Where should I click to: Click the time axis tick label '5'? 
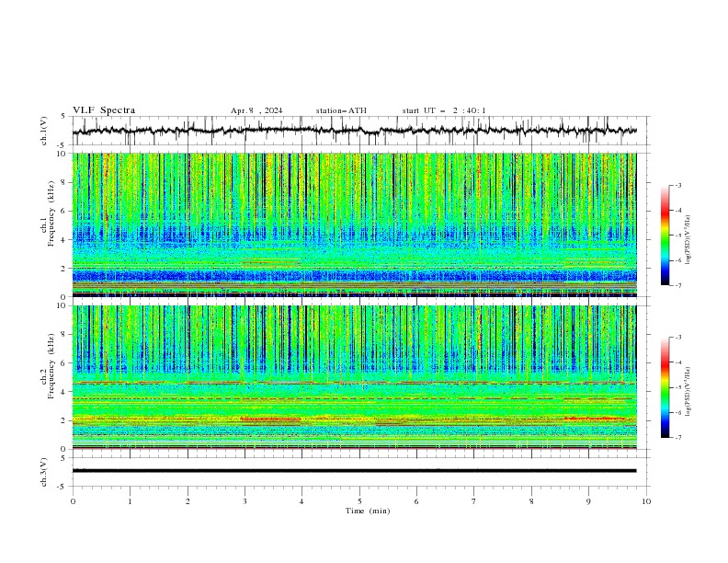tap(359, 501)
